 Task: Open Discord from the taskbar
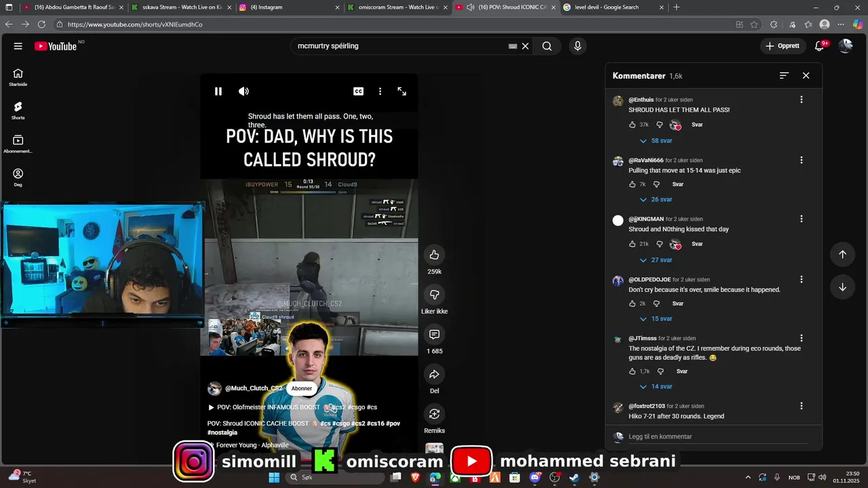click(x=535, y=478)
